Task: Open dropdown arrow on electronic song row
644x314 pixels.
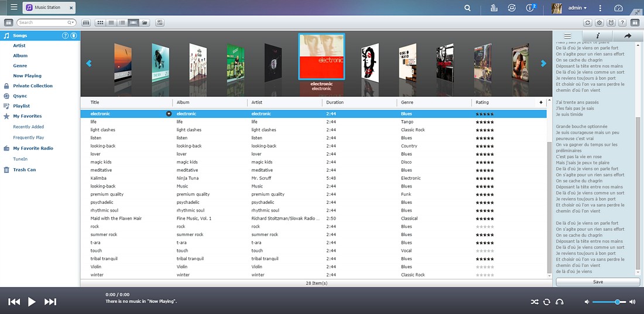Action: point(169,114)
